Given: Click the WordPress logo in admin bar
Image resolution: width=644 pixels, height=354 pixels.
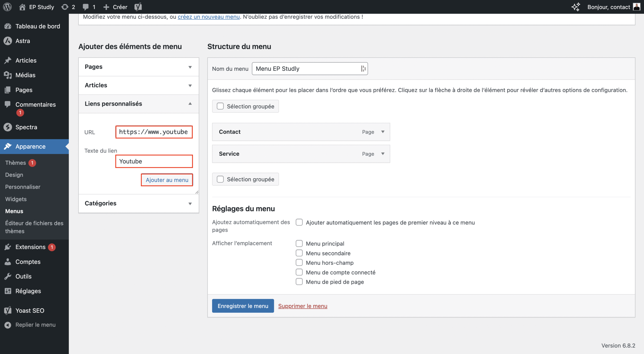Looking at the screenshot, I should pyautogui.click(x=7, y=7).
